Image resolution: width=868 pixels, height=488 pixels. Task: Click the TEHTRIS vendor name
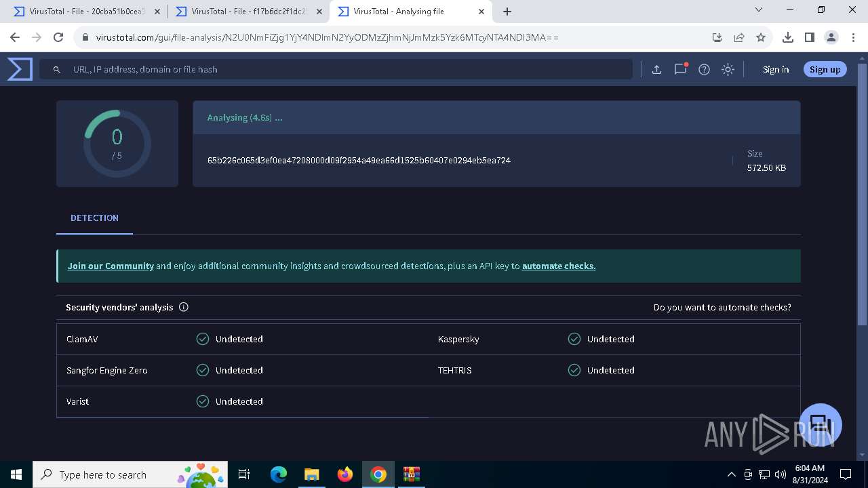[454, 370]
